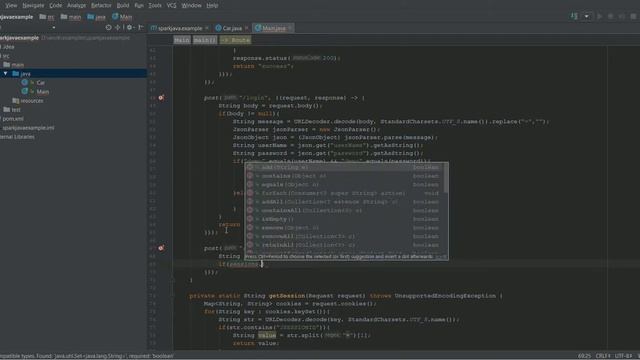The height and width of the screenshot is (360, 640).
Task: Click the Main class icon in project tree
Action: [25, 91]
